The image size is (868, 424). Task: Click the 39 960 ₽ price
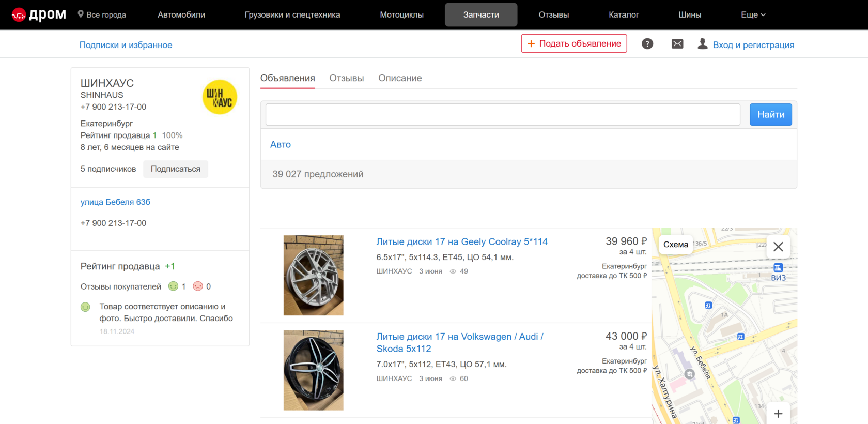click(x=626, y=241)
